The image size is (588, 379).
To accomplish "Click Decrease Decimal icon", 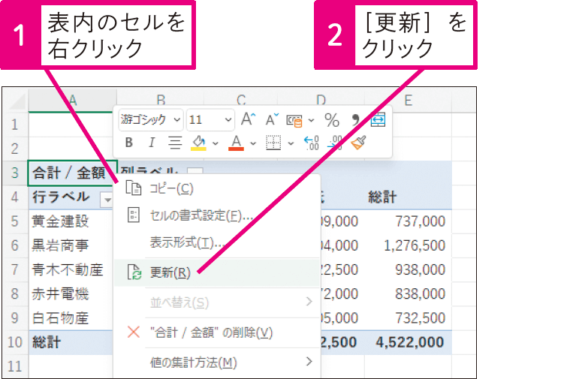I will pyautogui.click(x=335, y=143).
